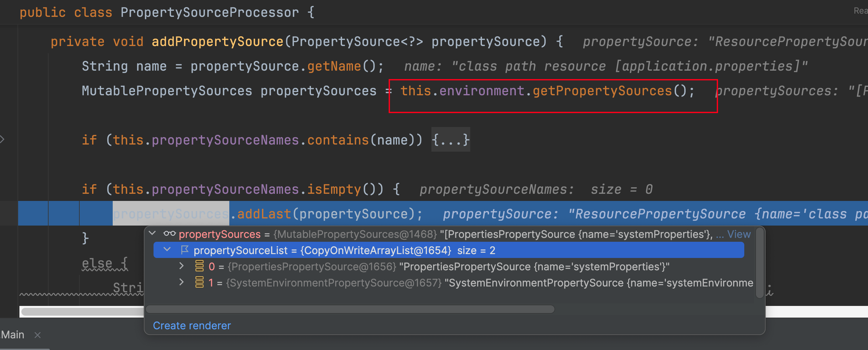Click the popup vertical scrollbar
The width and height of the screenshot is (868, 350).
coord(759,263)
